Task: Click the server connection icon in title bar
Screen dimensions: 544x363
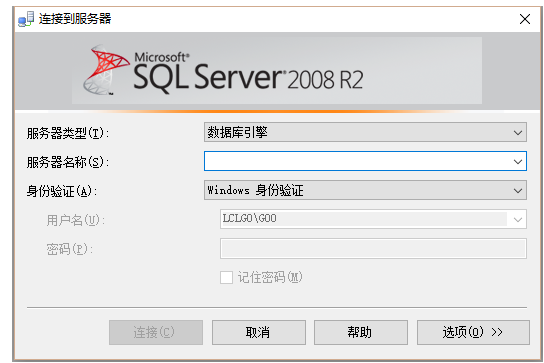Action: tap(26, 19)
